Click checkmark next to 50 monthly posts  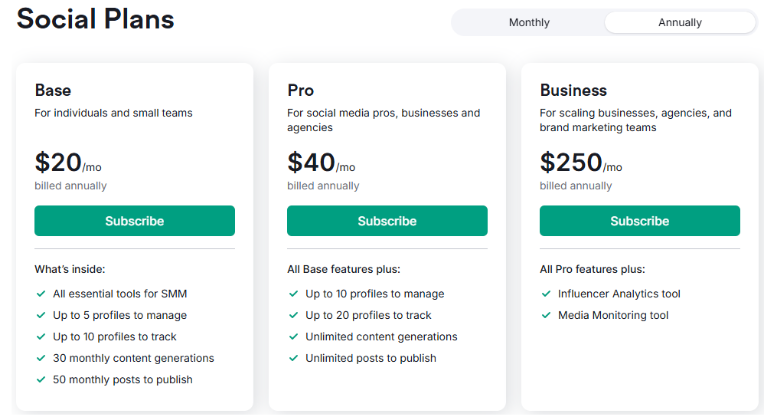(x=41, y=379)
